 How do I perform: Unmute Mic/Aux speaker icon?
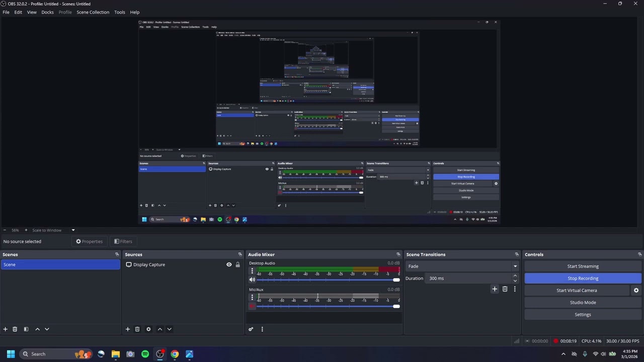[252, 306]
